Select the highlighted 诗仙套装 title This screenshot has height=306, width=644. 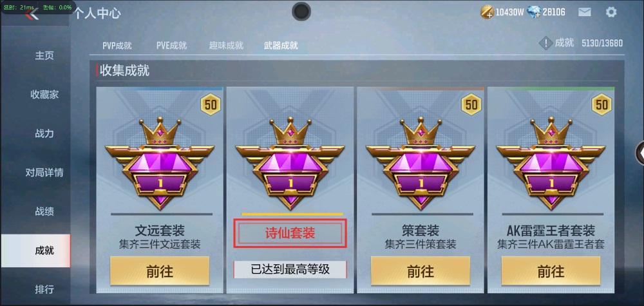click(x=290, y=233)
